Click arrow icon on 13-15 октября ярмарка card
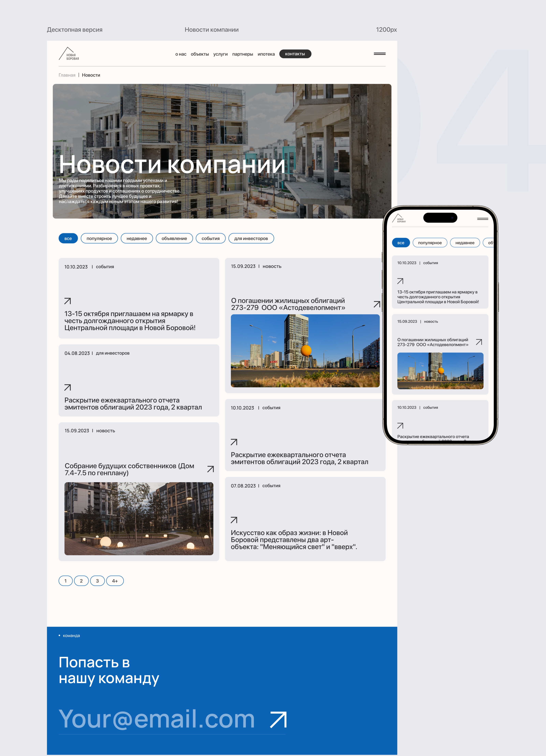This screenshot has width=546, height=756. tap(68, 301)
